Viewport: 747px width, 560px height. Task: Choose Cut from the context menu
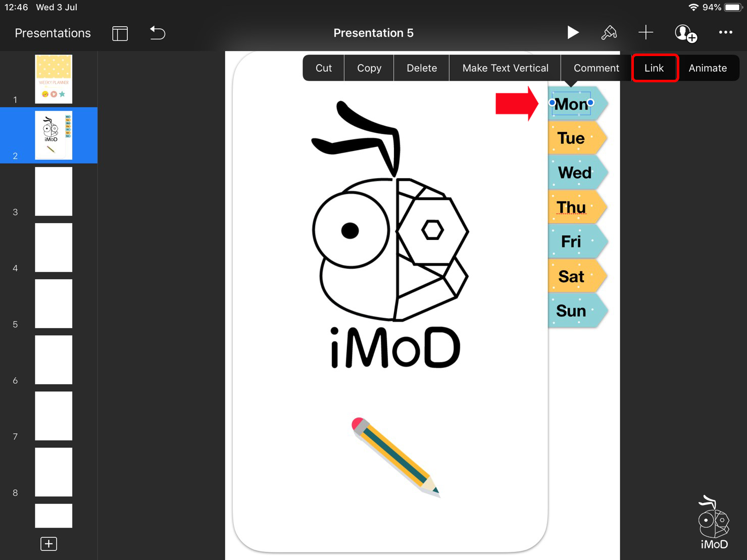(323, 68)
